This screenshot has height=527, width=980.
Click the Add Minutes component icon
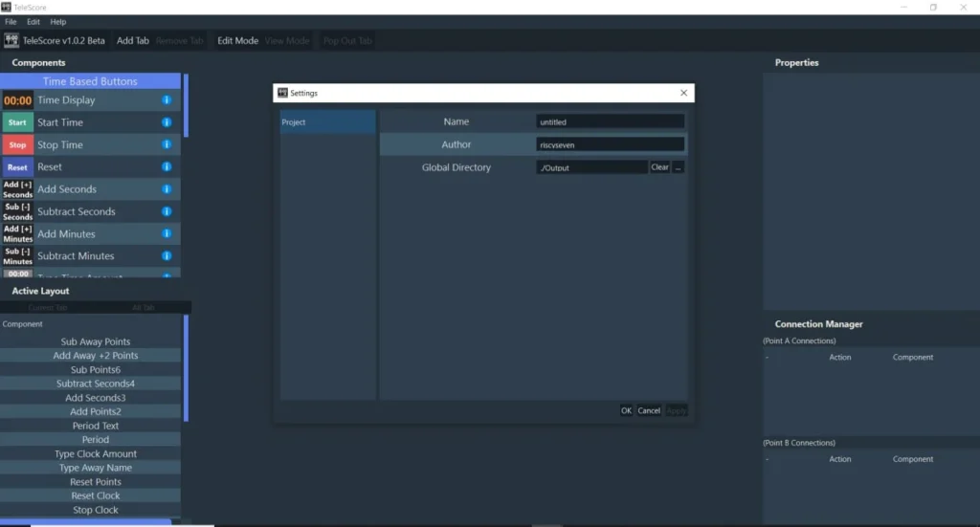pos(17,234)
